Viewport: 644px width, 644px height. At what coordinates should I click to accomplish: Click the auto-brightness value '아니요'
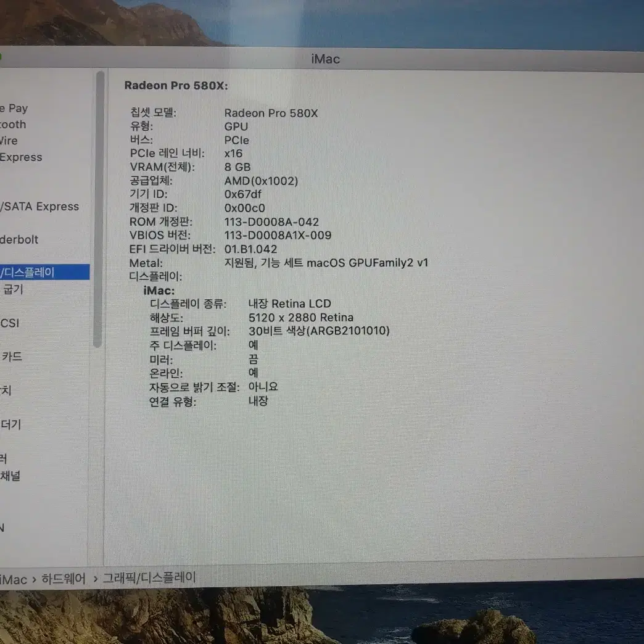[x=263, y=387]
